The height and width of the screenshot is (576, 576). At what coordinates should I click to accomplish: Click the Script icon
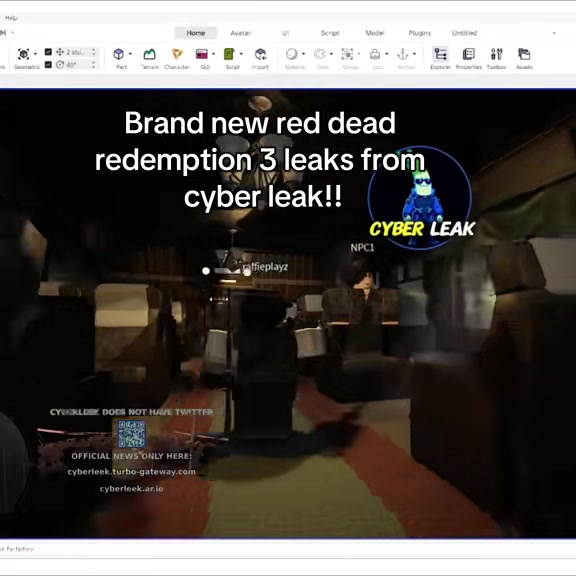click(x=229, y=54)
